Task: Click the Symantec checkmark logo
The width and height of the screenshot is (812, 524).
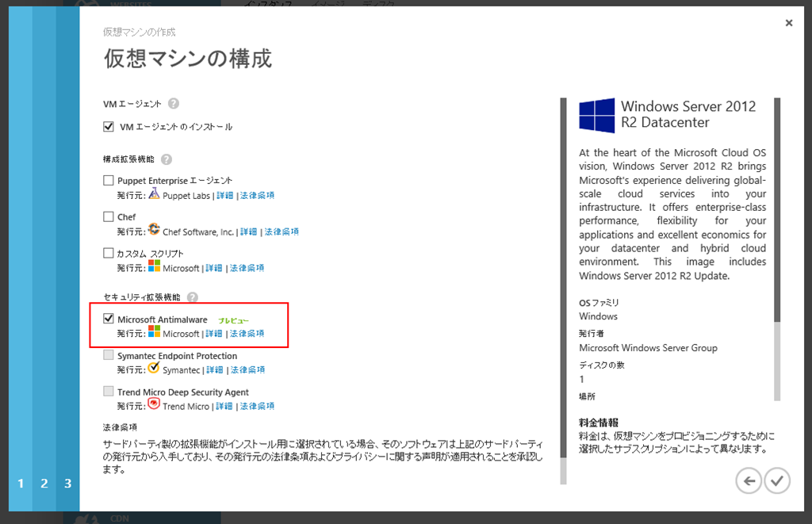Action: (154, 368)
